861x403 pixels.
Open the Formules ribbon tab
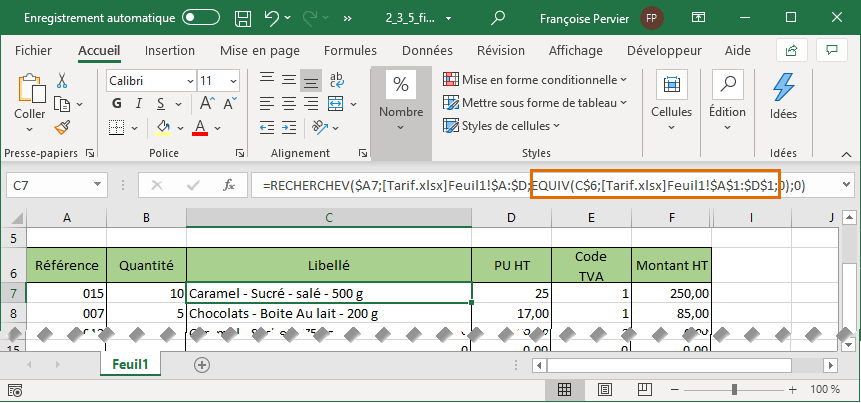[x=350, y=50]
